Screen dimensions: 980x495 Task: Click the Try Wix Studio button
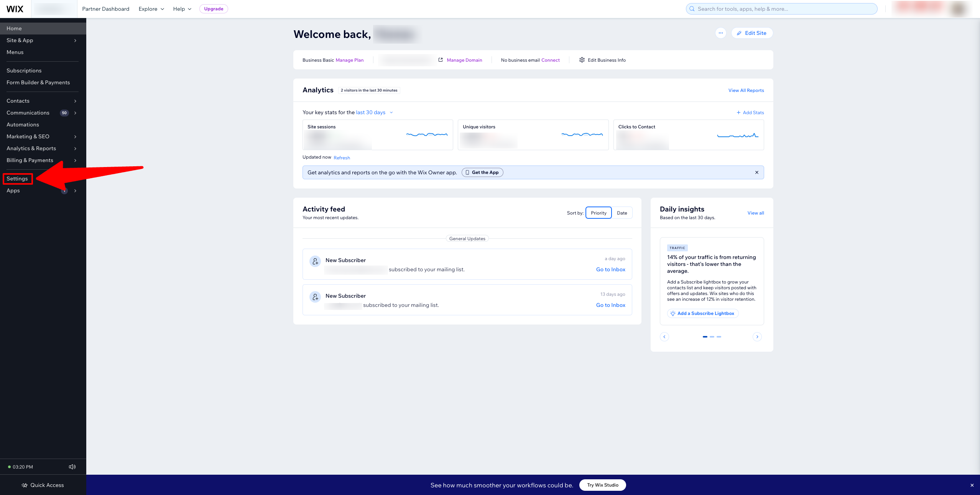coord(603,485)
